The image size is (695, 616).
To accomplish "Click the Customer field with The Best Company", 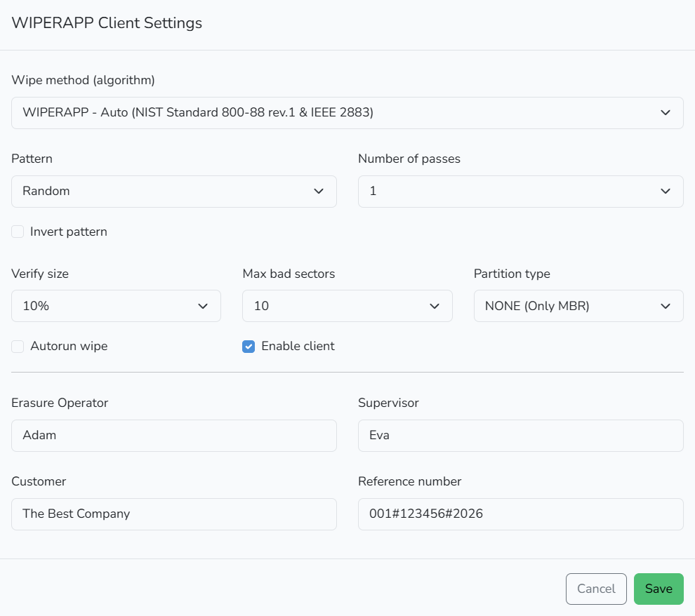I will [x=173, y=514].
